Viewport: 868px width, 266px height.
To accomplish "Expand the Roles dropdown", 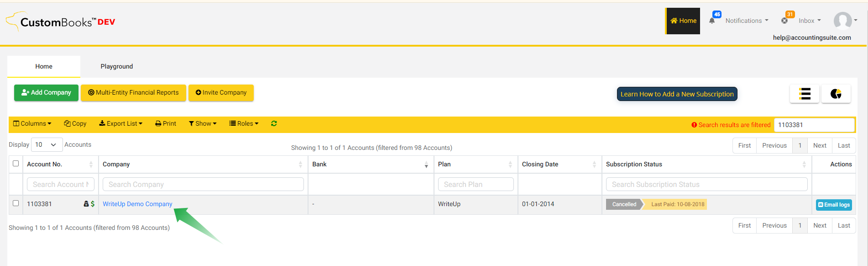I will point(244,123).
